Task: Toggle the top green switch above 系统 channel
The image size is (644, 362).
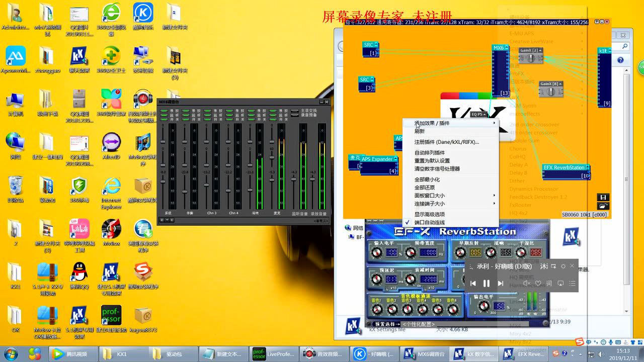Action: [164, 111]
